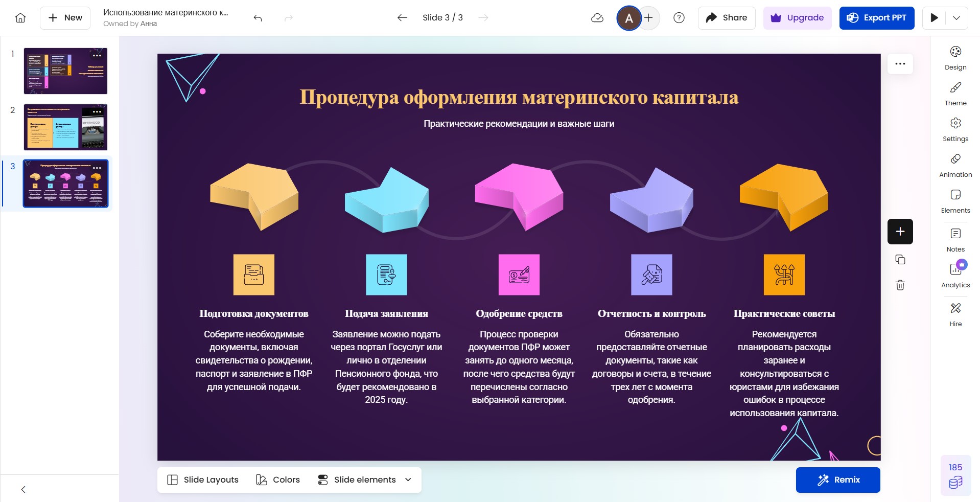Duplicate the current slide
Viewport: 980px width, 502px height.
point(900,260)
